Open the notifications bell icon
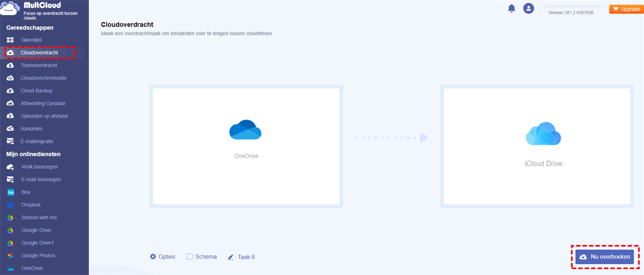This screenshot has height=275, width=644. [511, 8]
